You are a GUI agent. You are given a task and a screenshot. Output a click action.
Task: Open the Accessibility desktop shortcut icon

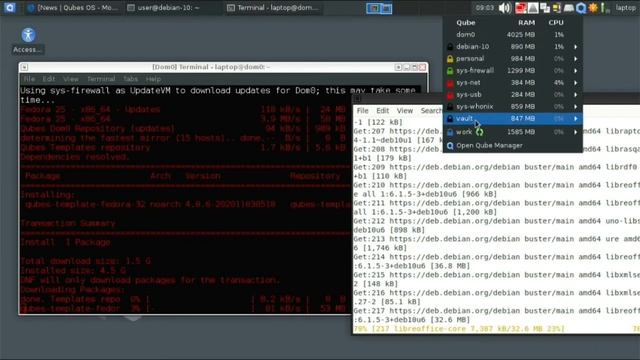point(28,35)
